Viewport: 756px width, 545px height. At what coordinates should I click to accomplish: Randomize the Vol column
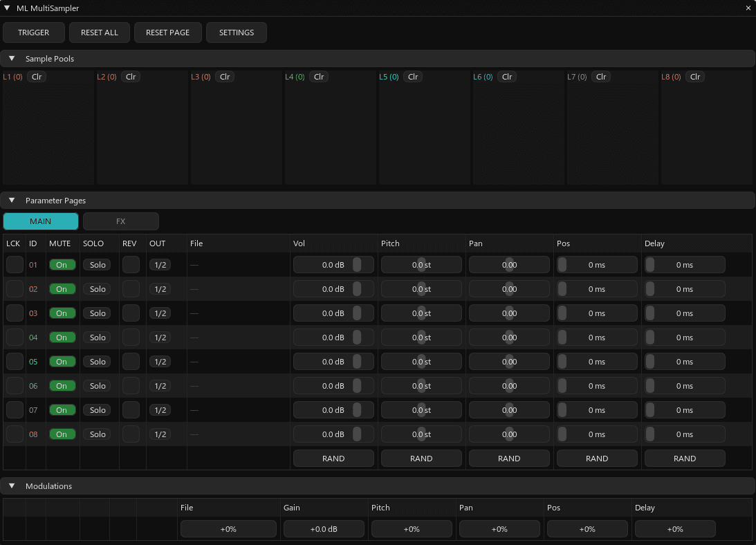333,458
